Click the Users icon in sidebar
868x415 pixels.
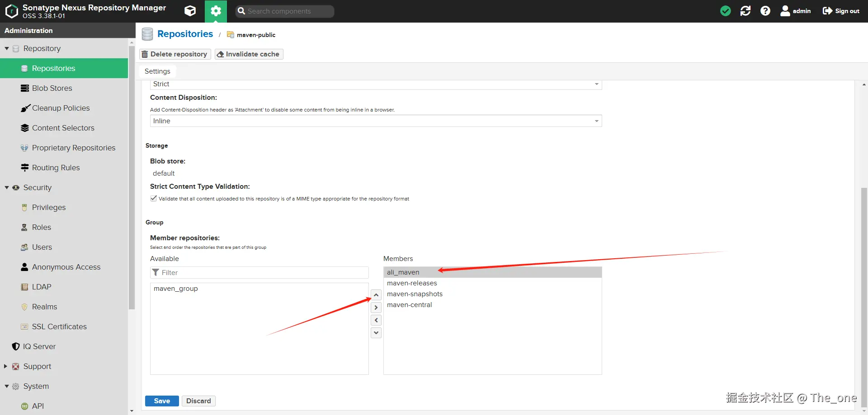point(24,247)
